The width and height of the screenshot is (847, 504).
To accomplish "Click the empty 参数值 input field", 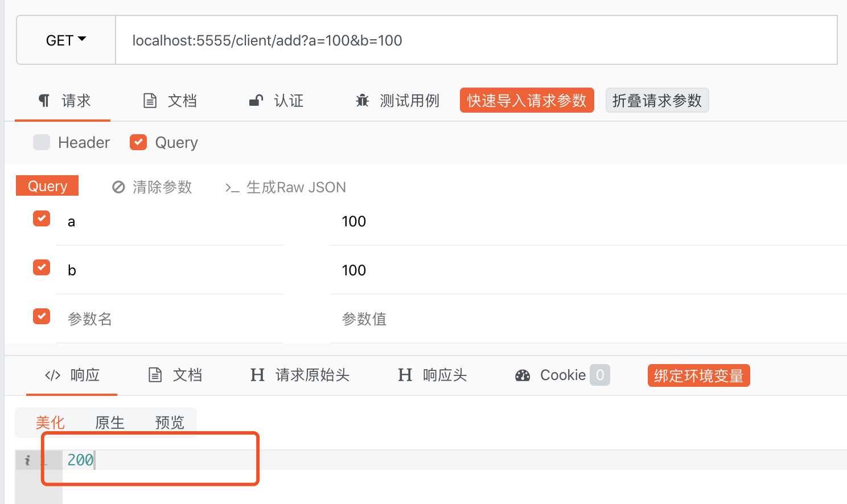I will (589, 319).
